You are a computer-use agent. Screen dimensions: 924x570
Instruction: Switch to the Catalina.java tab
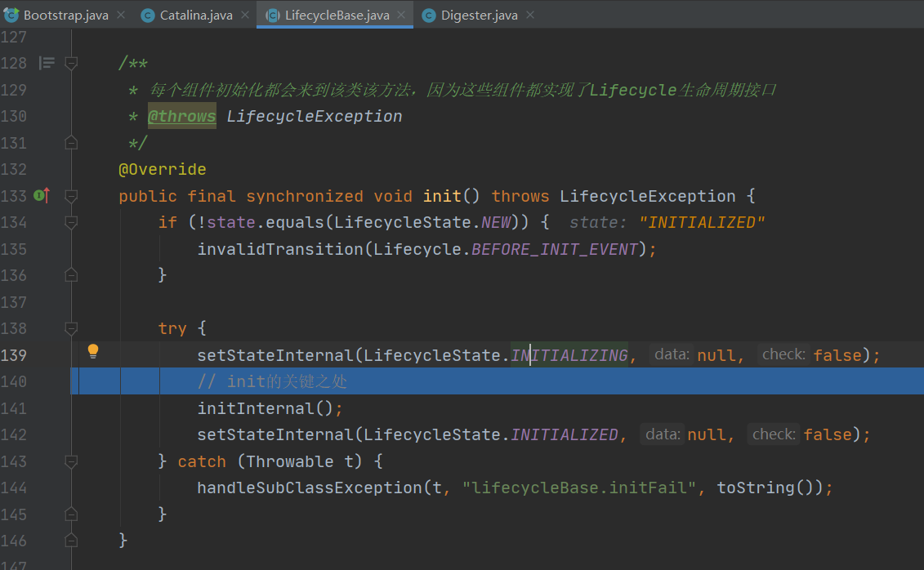point(196,16)
